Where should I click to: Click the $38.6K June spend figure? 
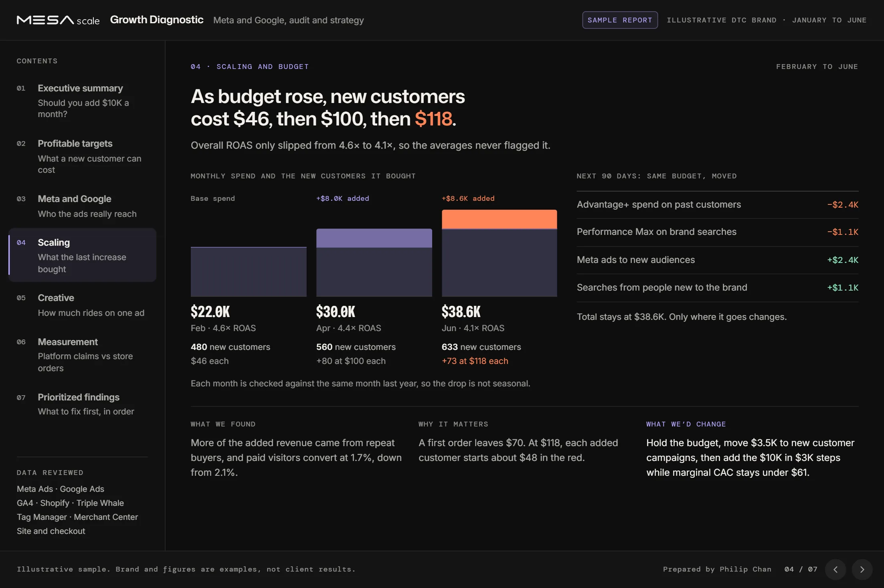pyautogui.click(x=461, y=311)
